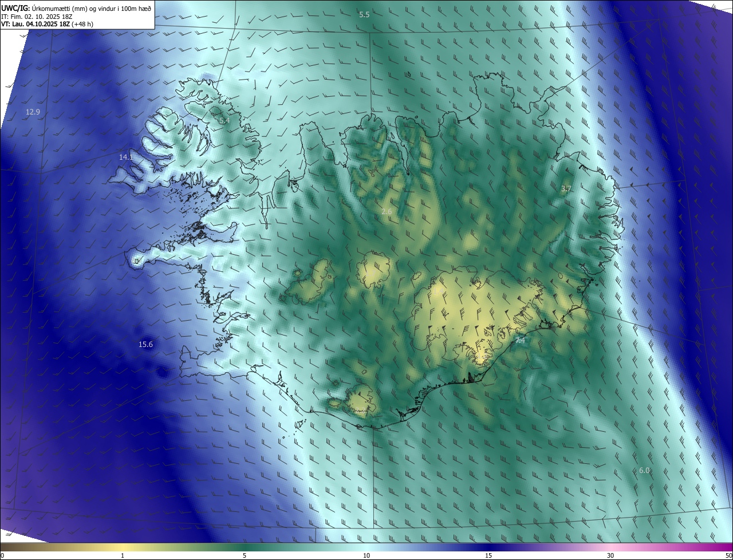This screenshot has width=733, height=560.
Task: Click the '10' tick label on the color scale
Action: 366,555
